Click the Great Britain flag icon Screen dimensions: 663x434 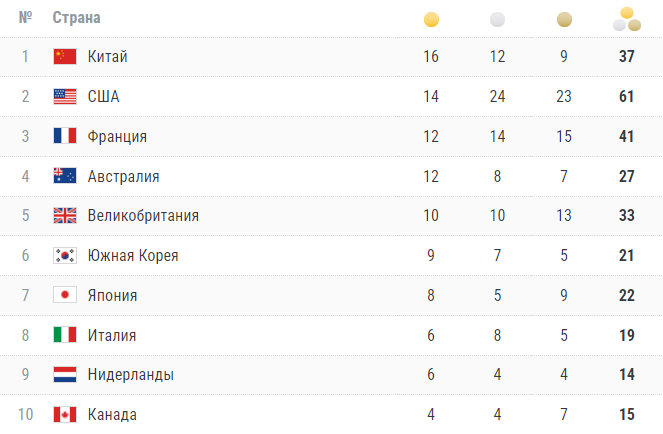(65, 216)
